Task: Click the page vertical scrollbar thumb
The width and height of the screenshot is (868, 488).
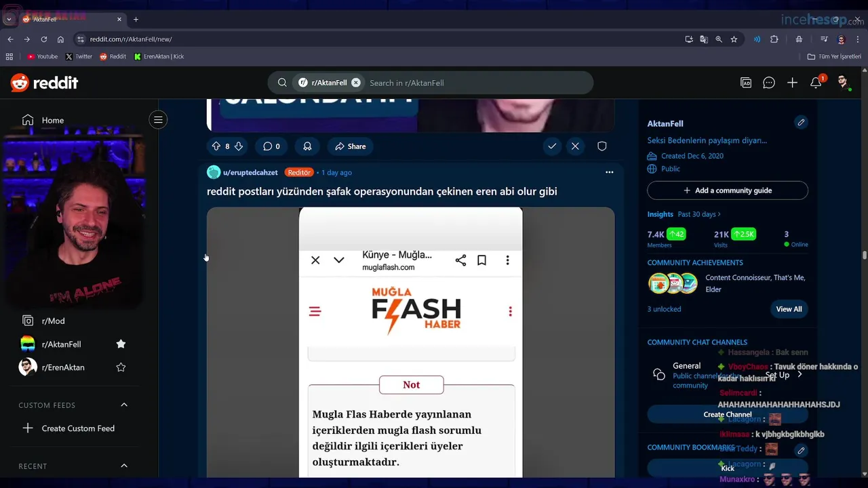Action: 865,255
